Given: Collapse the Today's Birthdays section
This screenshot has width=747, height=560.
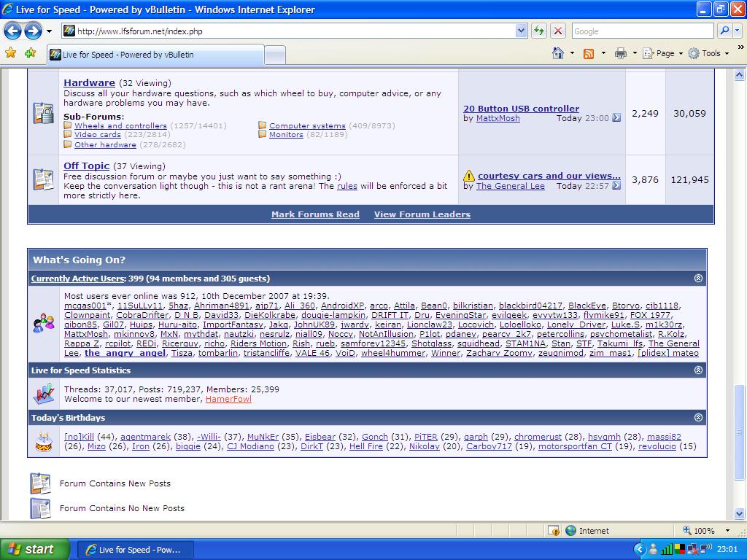Looking at the screenshot, I should coord(698,417).
